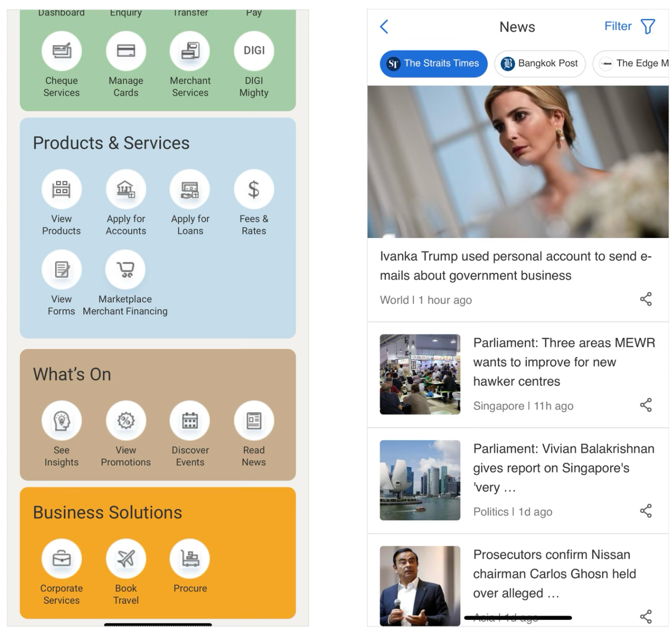Image resolution: width=672 pixels, height=631 pixels.
Task: Tap See Insights lightbulb icon
Action: 61,421
